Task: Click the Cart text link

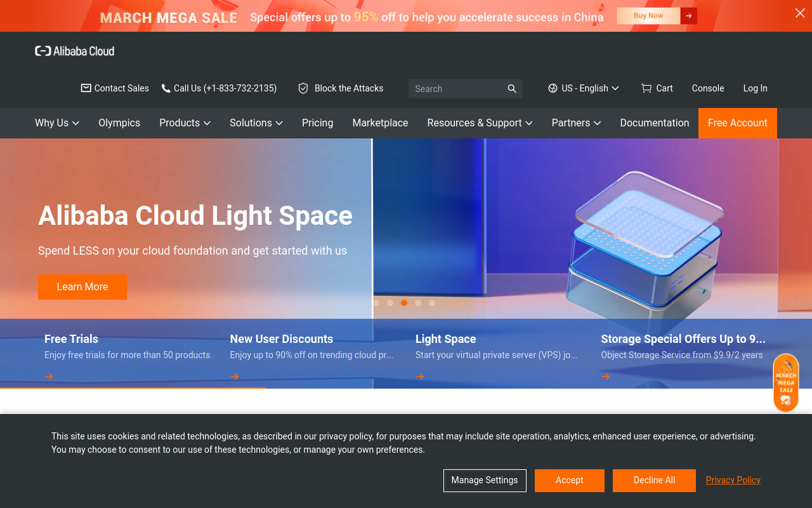Action: [x=665, y=88]
